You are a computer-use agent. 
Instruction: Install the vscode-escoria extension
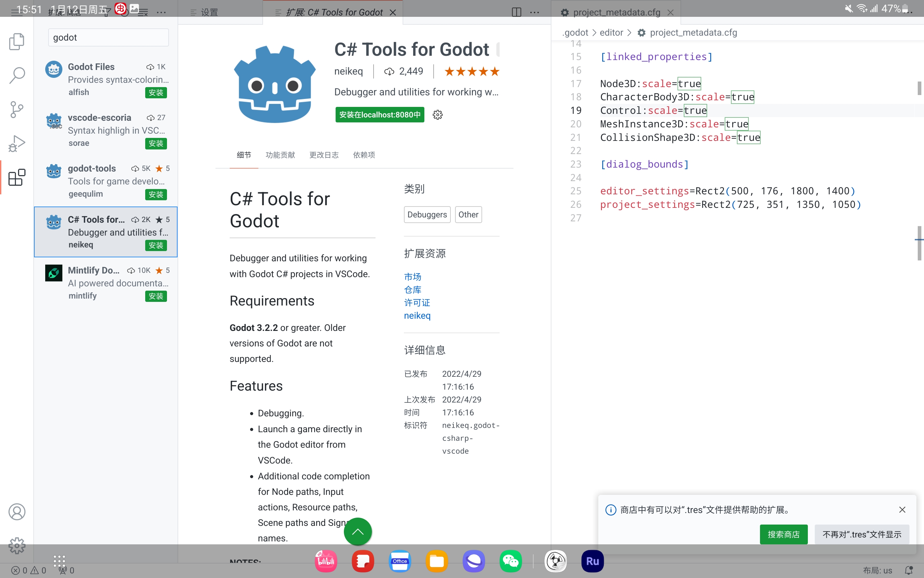[156, 144]
